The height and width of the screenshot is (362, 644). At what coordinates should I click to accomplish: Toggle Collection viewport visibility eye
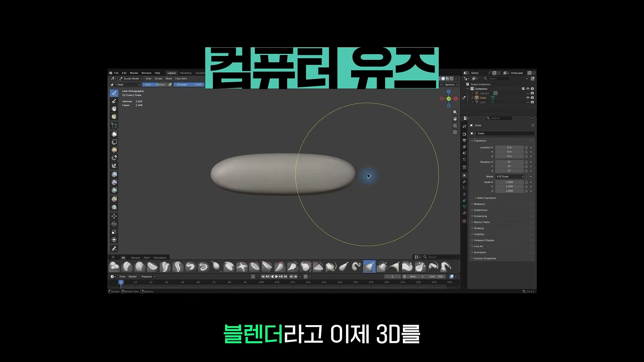(x=528, y=89)
